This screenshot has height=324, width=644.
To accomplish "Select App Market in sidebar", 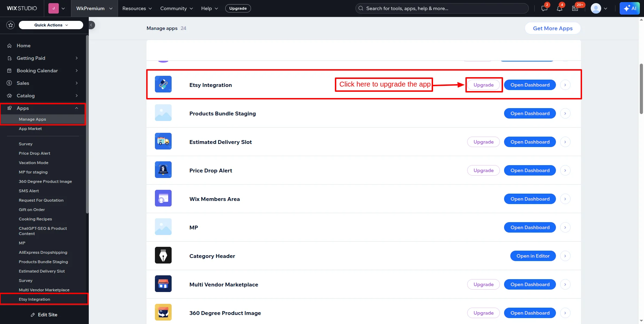I will pos(30,129).
